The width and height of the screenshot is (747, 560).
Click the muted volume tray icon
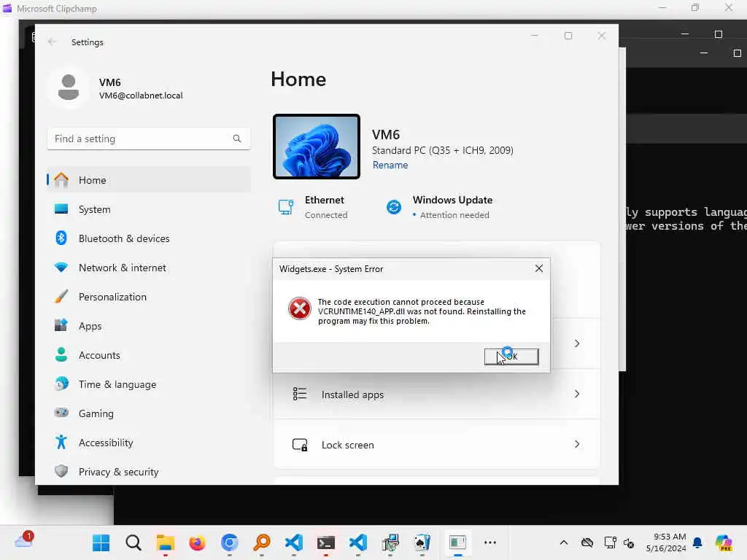tap(629, 542)
